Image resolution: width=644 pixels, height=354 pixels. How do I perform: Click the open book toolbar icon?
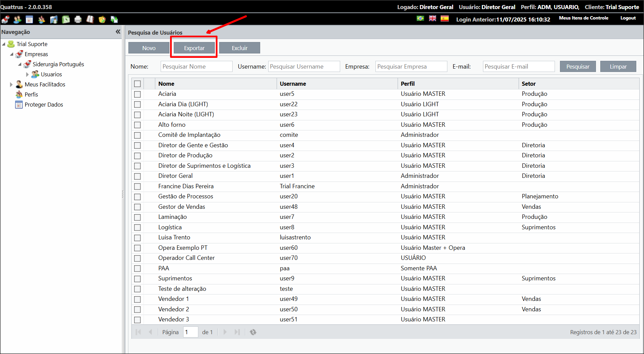90,19
